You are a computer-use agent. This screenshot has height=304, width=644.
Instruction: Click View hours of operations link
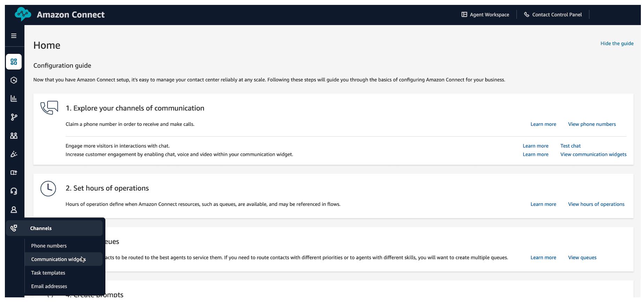[x=596, y=204]
